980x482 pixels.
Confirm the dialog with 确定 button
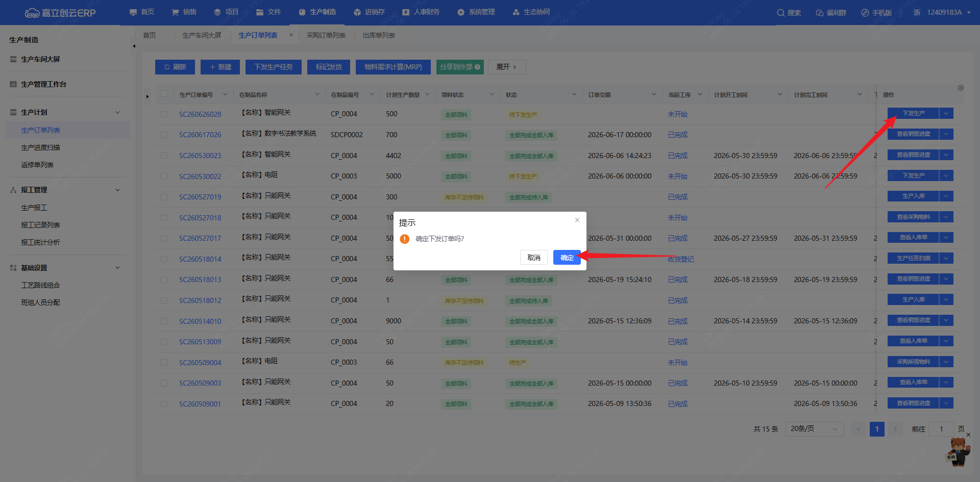567,258
